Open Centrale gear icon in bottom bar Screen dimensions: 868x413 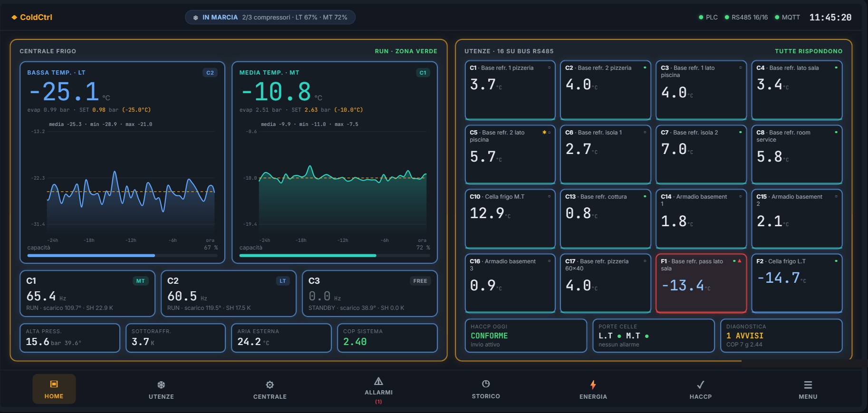click(270, 384)
